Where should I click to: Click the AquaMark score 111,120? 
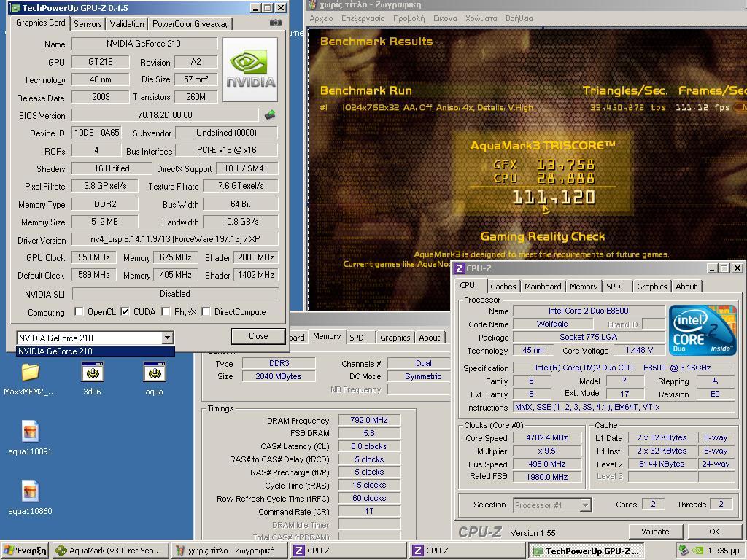[x=554, y=197]
